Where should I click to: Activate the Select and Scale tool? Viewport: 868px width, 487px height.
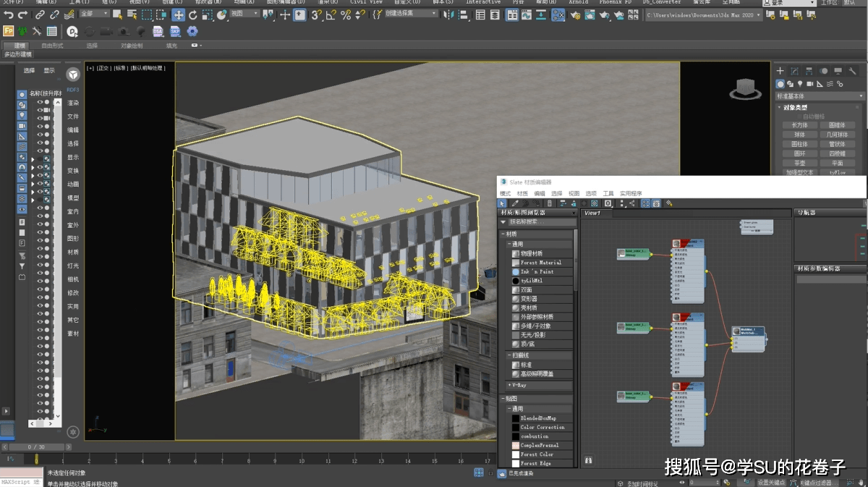coord(207,14)
